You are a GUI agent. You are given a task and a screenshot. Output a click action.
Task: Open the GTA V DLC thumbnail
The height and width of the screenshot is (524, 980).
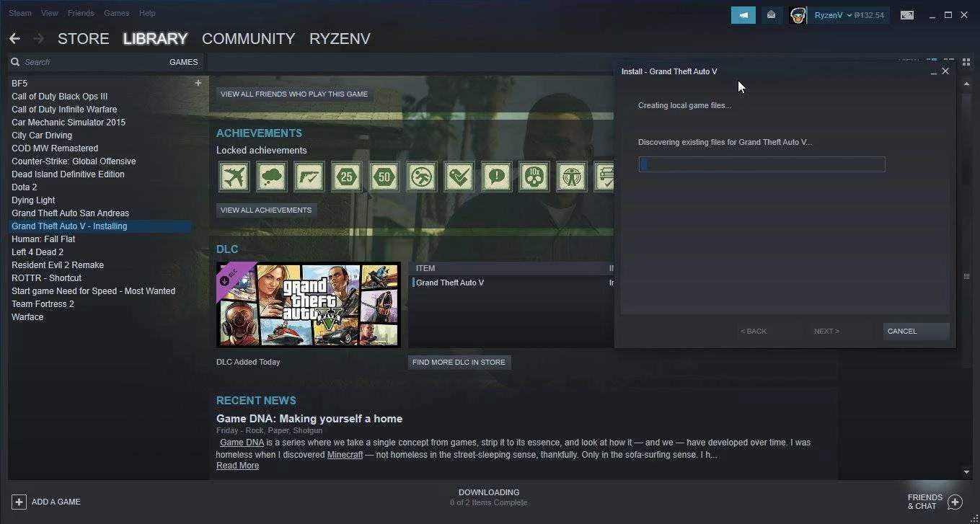pyautogui.click(x=309, y=304)
